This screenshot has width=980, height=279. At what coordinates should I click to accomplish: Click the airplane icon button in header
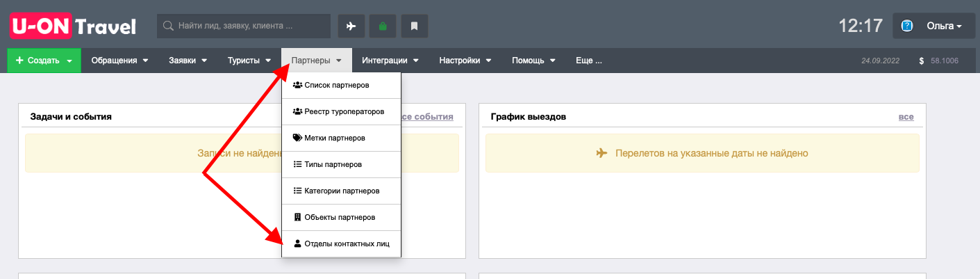[351, 26]
